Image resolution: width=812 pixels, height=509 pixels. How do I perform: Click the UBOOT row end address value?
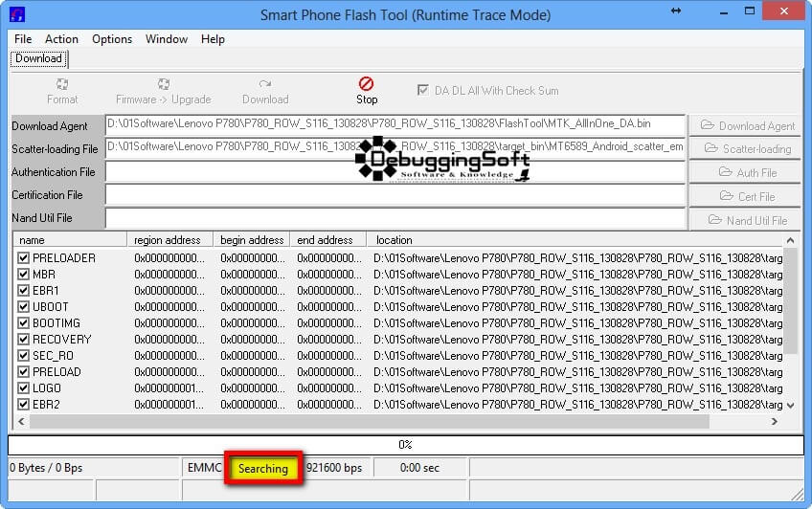(329, 307)
